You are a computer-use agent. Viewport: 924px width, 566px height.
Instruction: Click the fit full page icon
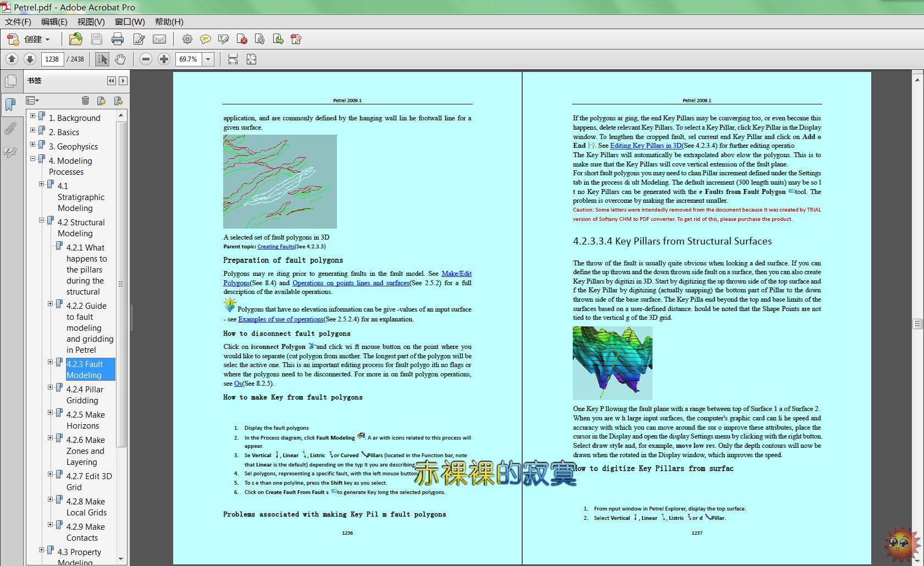[x=251, y=59]
